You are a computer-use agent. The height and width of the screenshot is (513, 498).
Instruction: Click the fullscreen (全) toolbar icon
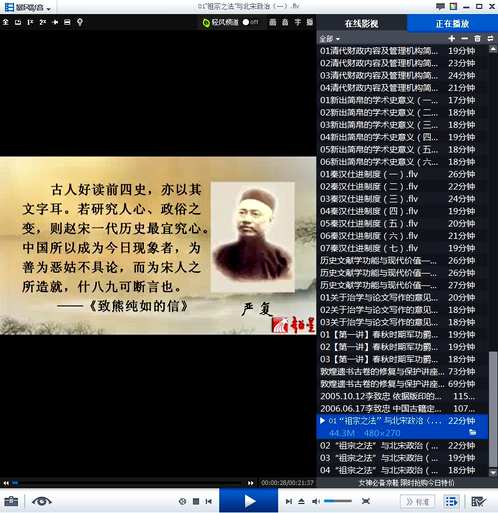pyautogui.click(x=6, y=22)
